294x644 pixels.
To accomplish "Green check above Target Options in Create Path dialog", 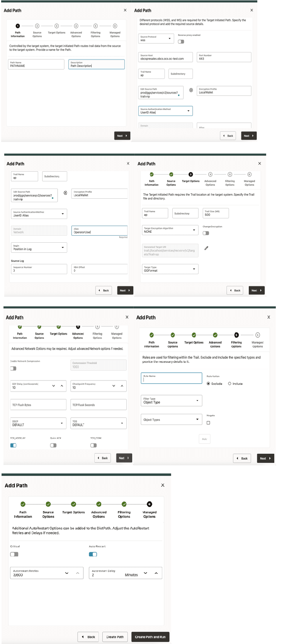I will (73, 504).
